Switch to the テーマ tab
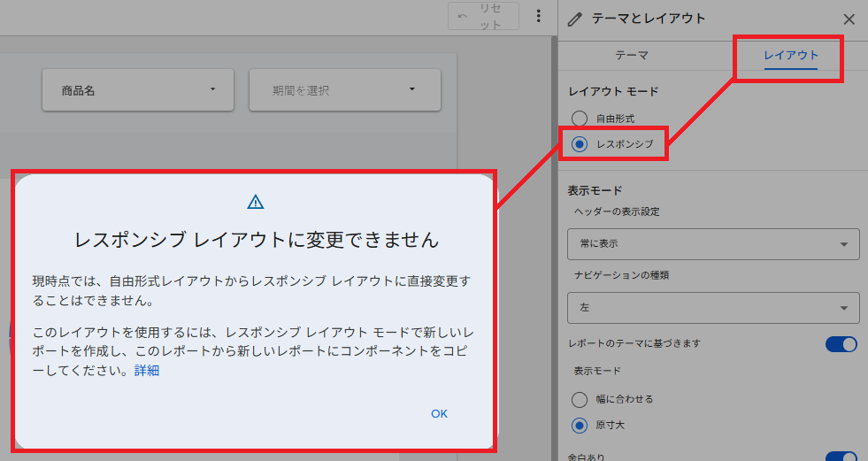 pyautogui.click(x=632, y=56)
